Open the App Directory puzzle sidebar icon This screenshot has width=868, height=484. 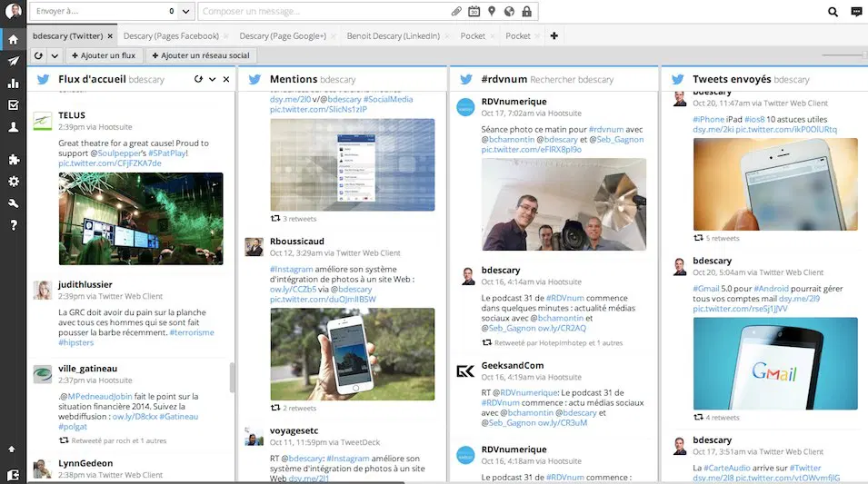pos(14,159)
